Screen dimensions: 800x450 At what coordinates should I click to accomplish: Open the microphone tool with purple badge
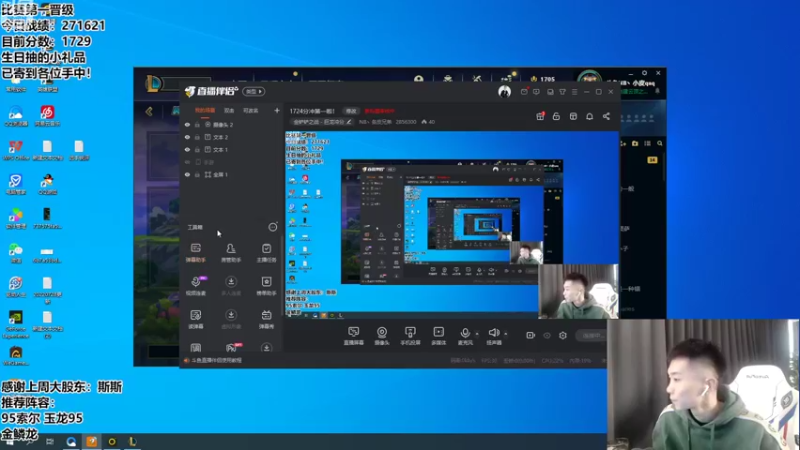(x=196, y=285)
